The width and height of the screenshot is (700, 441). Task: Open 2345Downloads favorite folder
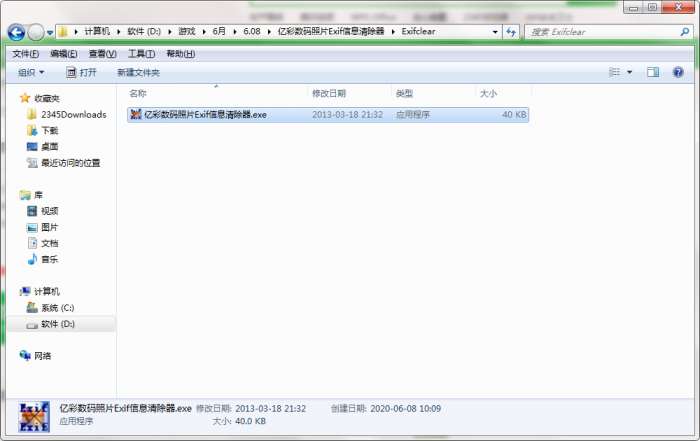tap(74, 115)
